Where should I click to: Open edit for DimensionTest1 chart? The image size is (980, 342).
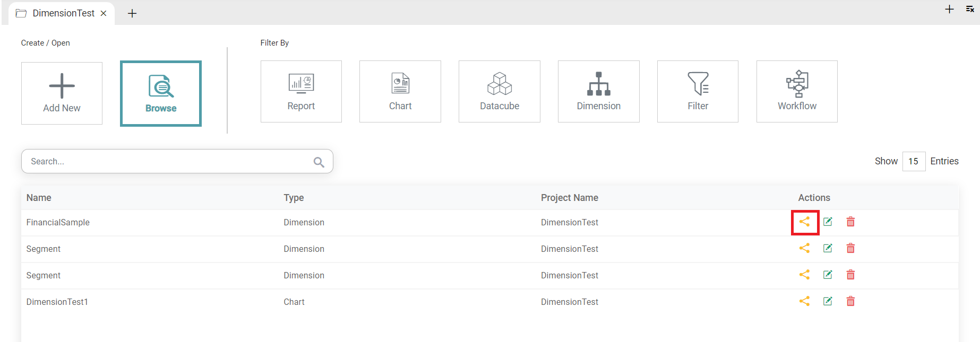pos(828,301)
